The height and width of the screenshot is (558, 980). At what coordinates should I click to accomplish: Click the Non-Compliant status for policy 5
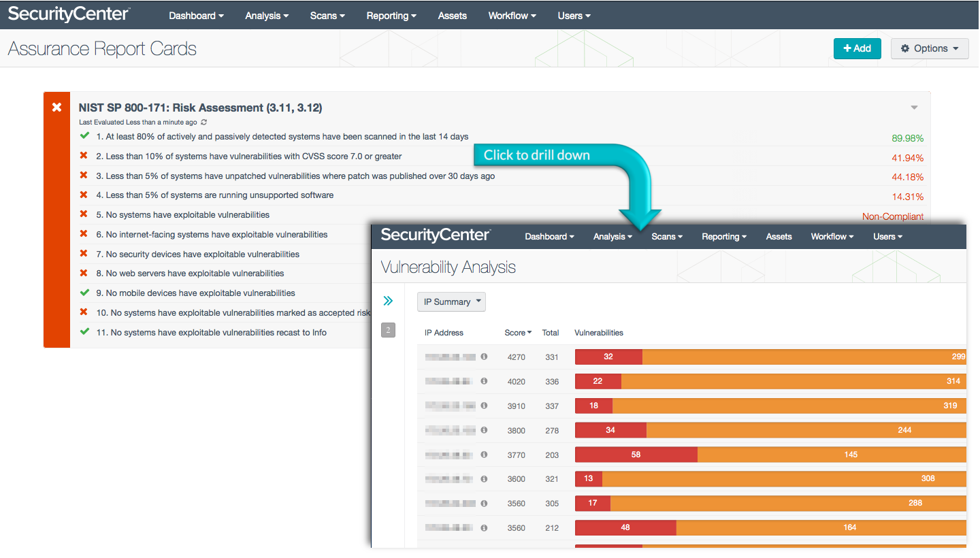coord(893,216)
